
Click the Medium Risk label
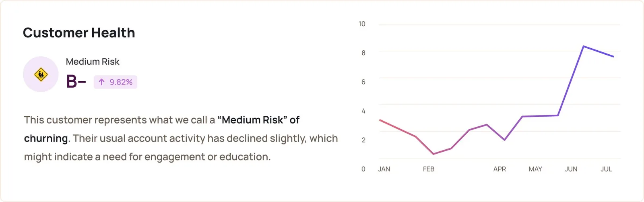(93, 62)
